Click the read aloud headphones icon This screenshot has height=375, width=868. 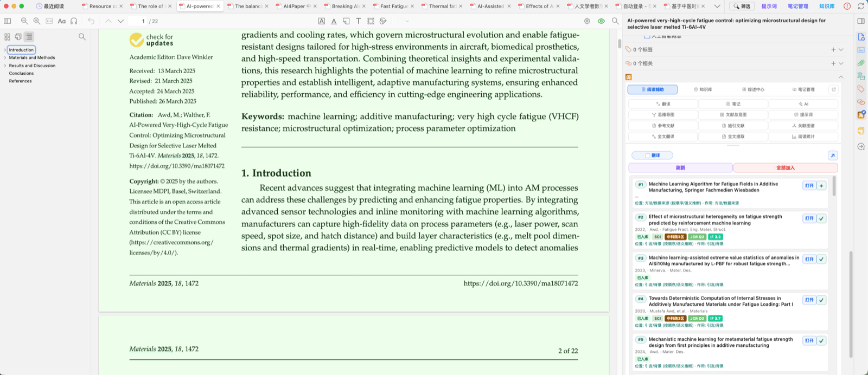(x=74, y=21)
